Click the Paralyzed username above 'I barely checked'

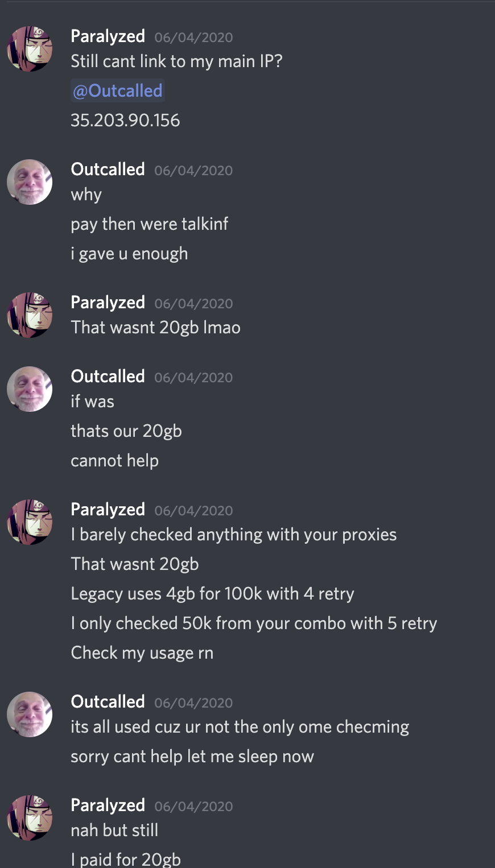(x=108, y=510)
